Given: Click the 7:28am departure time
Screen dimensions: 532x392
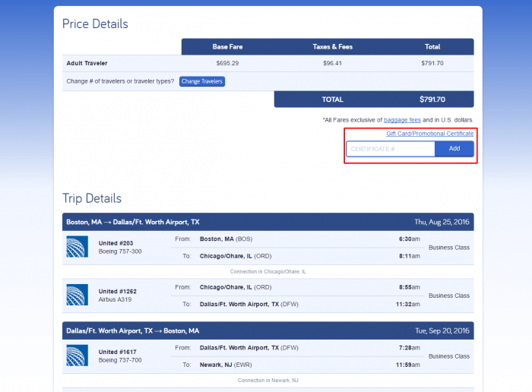Looking at the screenshot, I should 409,348.
